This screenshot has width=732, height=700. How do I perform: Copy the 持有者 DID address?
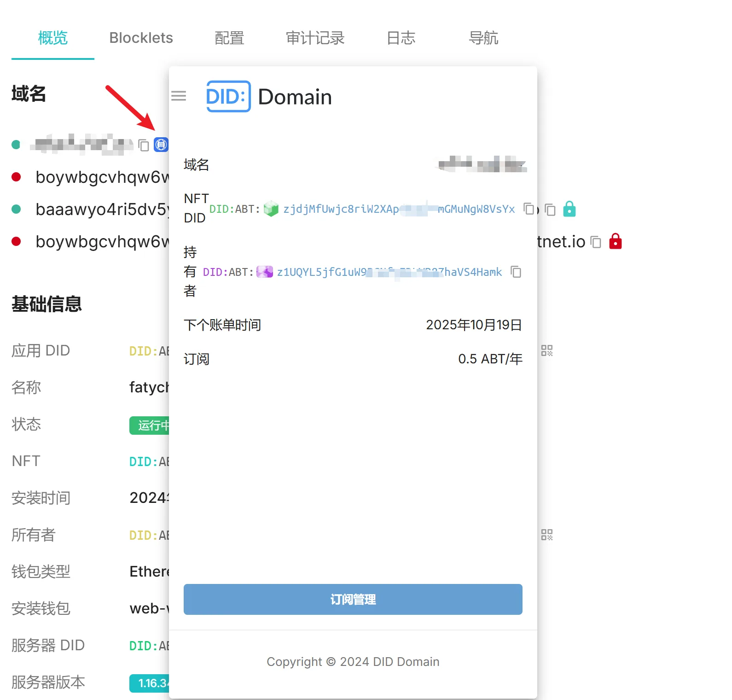(516, 272)
